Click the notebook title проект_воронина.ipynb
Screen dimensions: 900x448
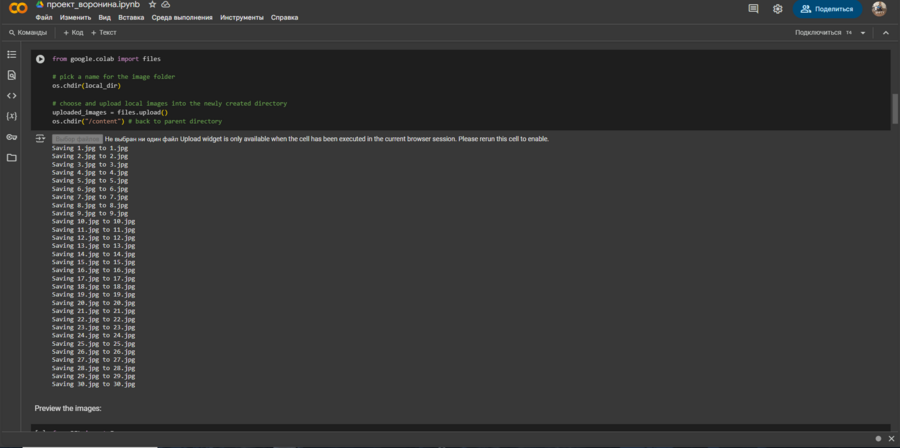(x=93, y=5)
